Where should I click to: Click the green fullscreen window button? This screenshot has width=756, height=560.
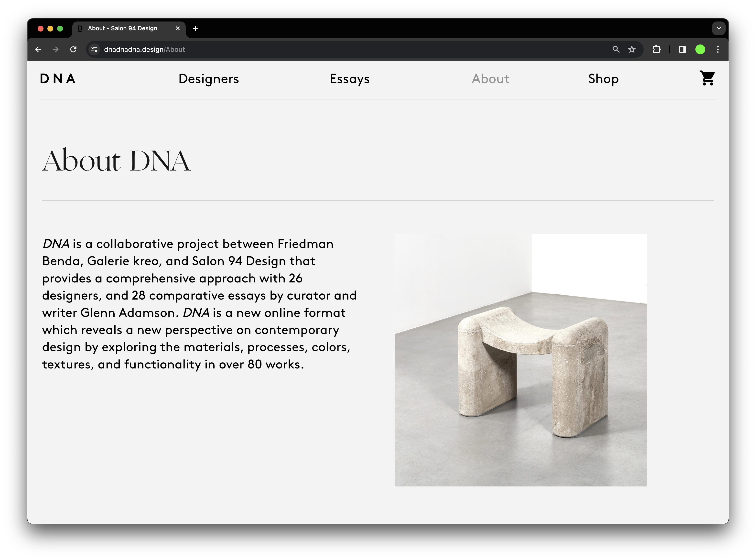pos(60,29)
